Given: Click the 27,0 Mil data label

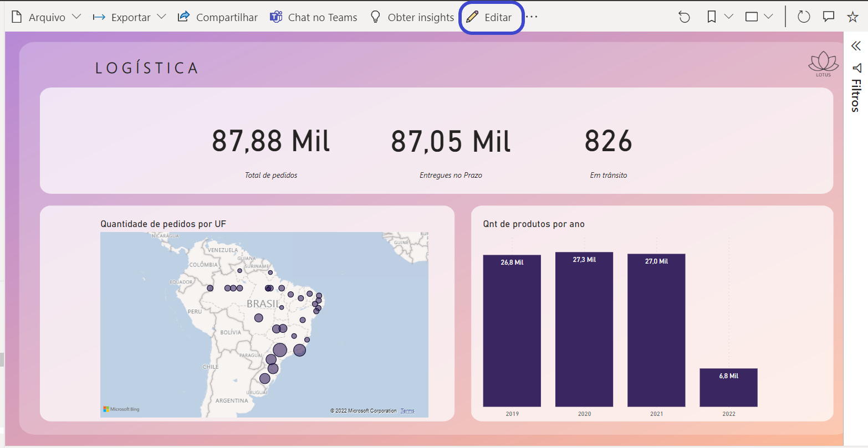Looking at the screenshot, I should tap(656, 261).
